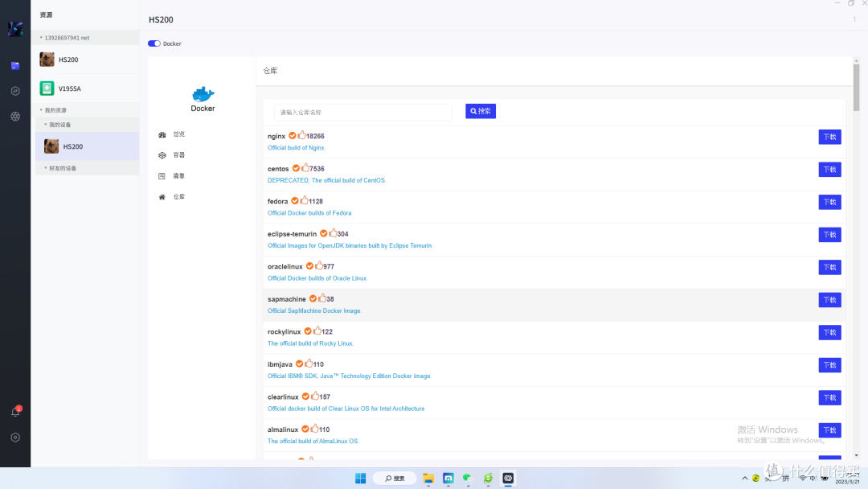
Task: Download the clearlinux image
Action: (829, 397)
